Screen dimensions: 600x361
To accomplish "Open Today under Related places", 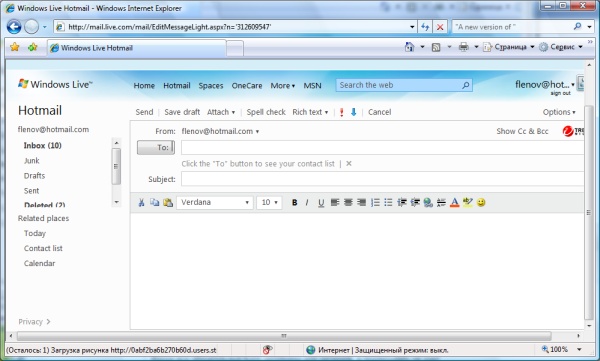I will pos(35,233).
